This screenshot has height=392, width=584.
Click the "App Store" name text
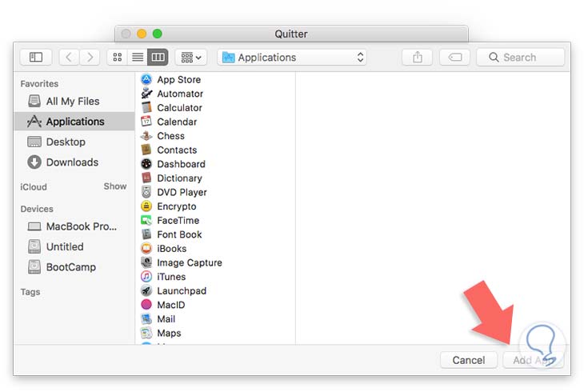(x=178, y=79)
